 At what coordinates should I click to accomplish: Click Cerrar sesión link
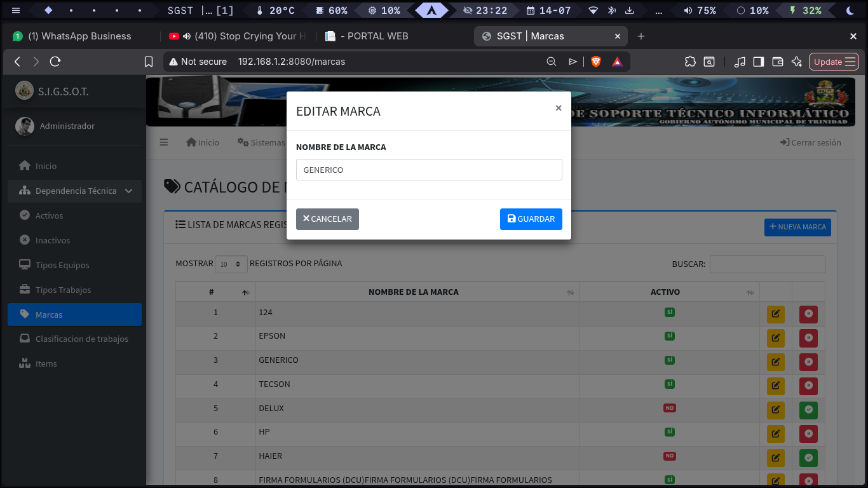click(811, 142)
